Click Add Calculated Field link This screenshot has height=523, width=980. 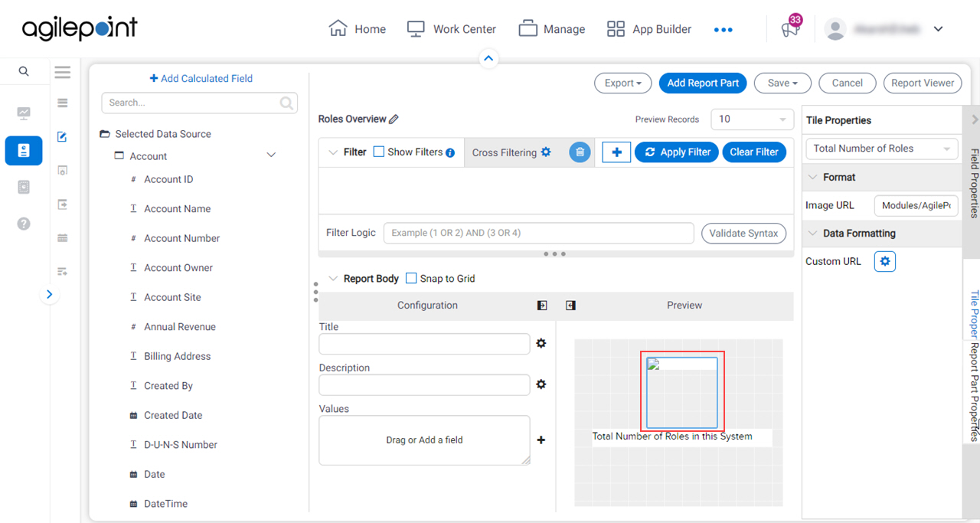pos(201,78)
